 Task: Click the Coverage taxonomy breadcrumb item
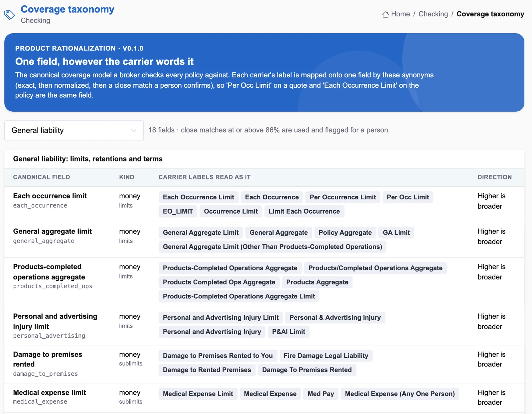490,14
